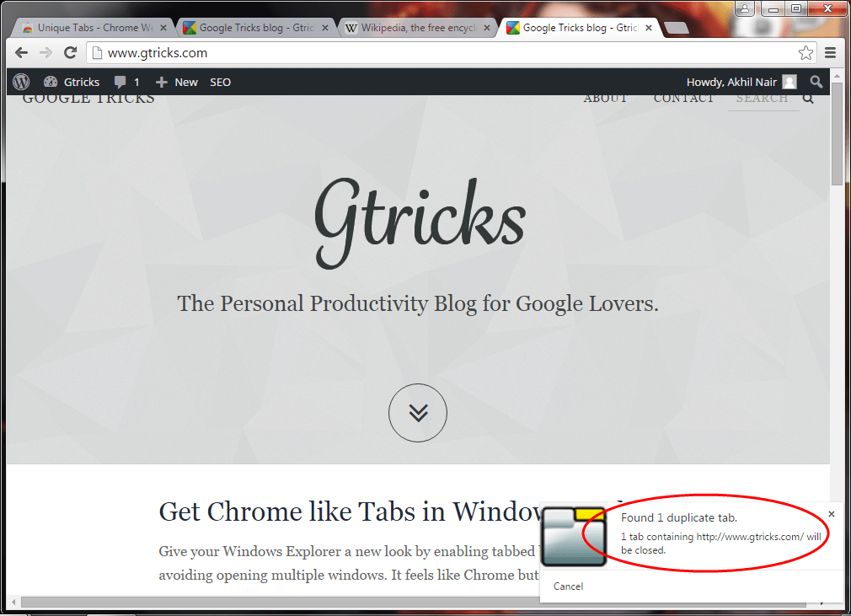Click the site SEARCH input field

[762, 99]
